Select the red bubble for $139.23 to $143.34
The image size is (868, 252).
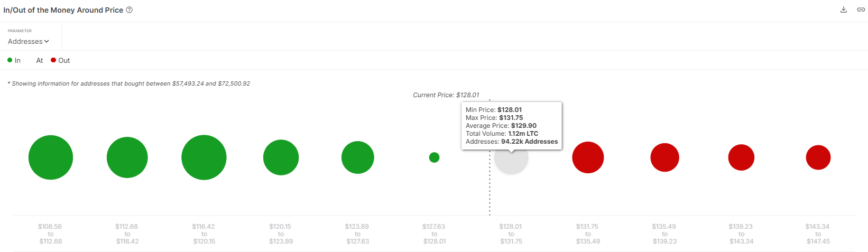tap(741, 157)
